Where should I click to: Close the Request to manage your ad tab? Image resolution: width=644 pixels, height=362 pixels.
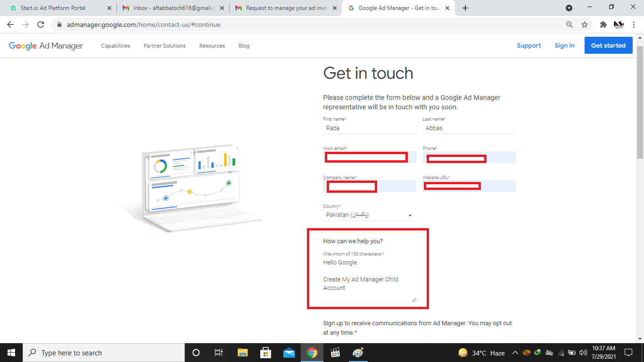335,8
